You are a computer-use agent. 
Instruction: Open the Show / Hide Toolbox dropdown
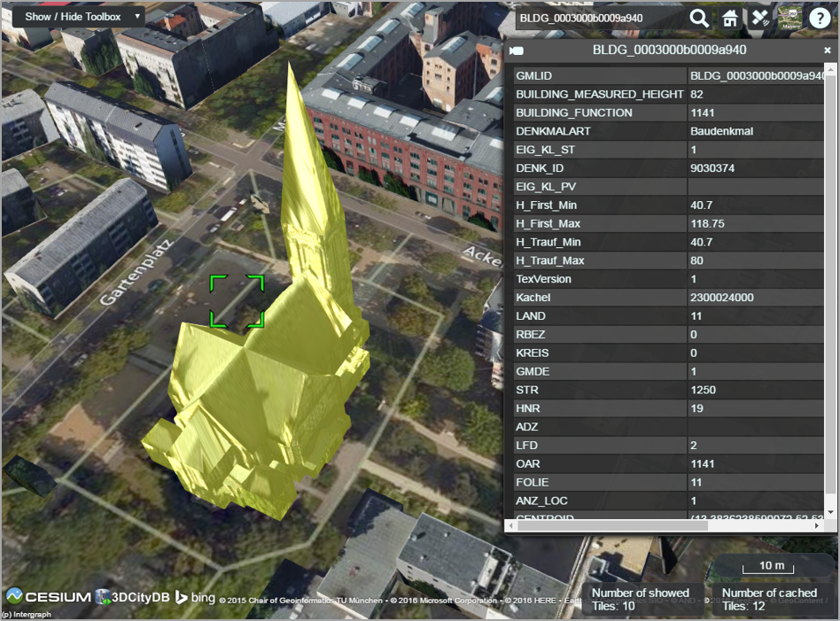[78, 17]
